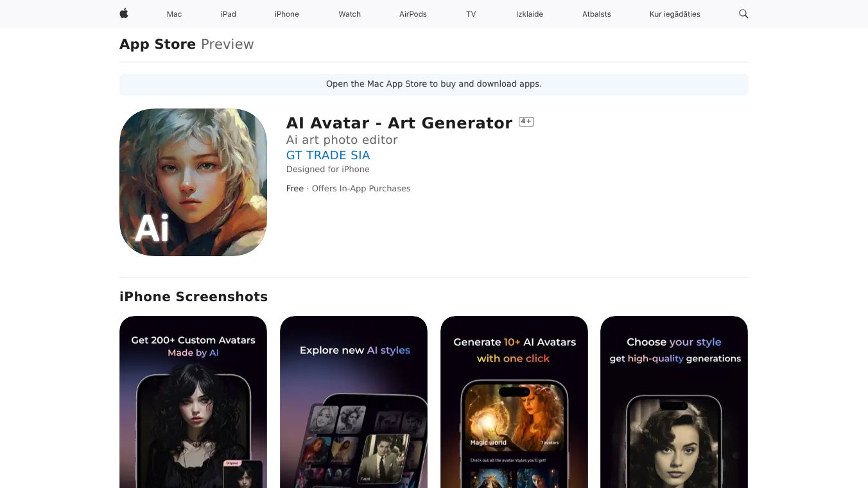View the Explore new AI styles screenshot

(354, 402)
